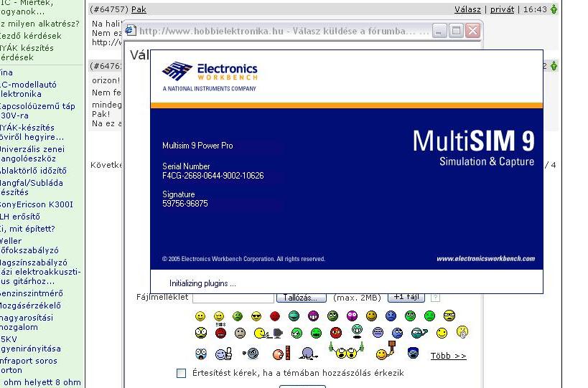Click the question mark help icon by +1 fájl
Viewport: 588px width, 388px height.
435,298
